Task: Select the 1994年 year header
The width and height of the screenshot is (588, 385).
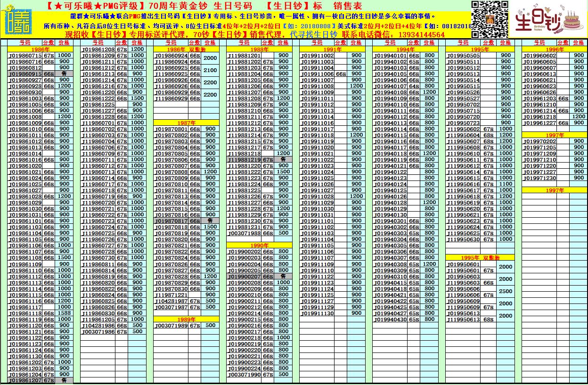Action: tap(406, 49)
